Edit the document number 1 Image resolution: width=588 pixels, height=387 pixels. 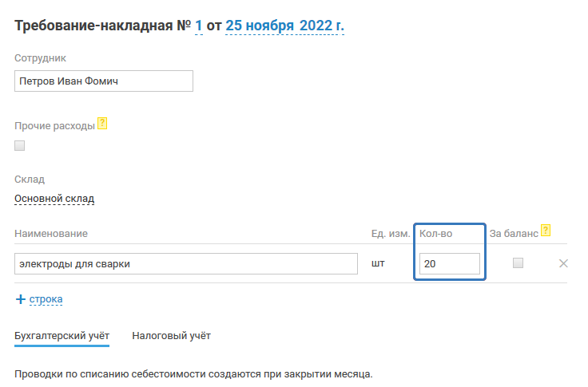pos(199,26)
